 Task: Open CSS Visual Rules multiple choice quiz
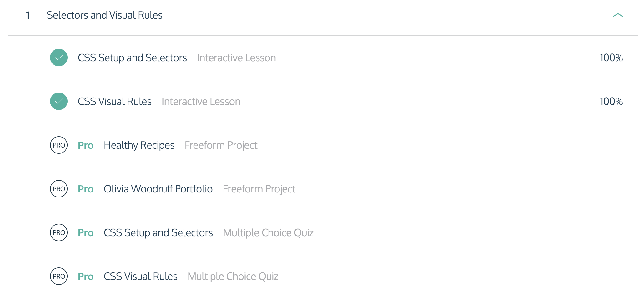click(140, 277)
